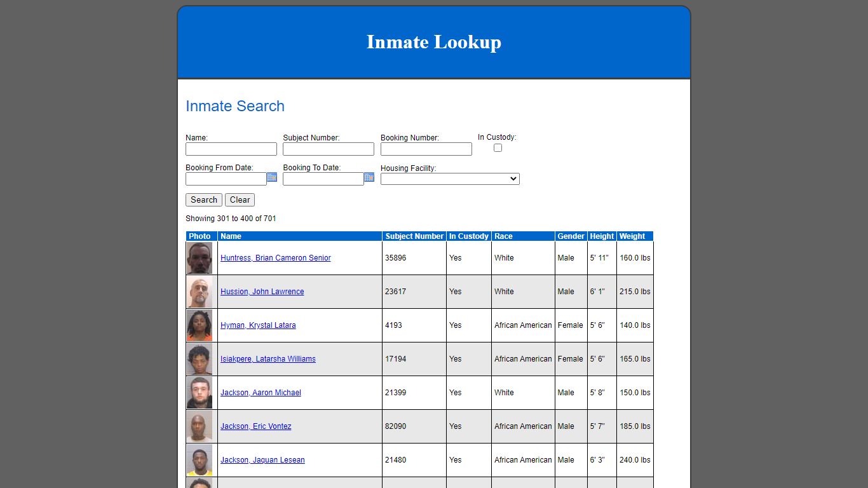Select subject number 82090
Screen dimensions: 868x488
click(x=395, y=426)
